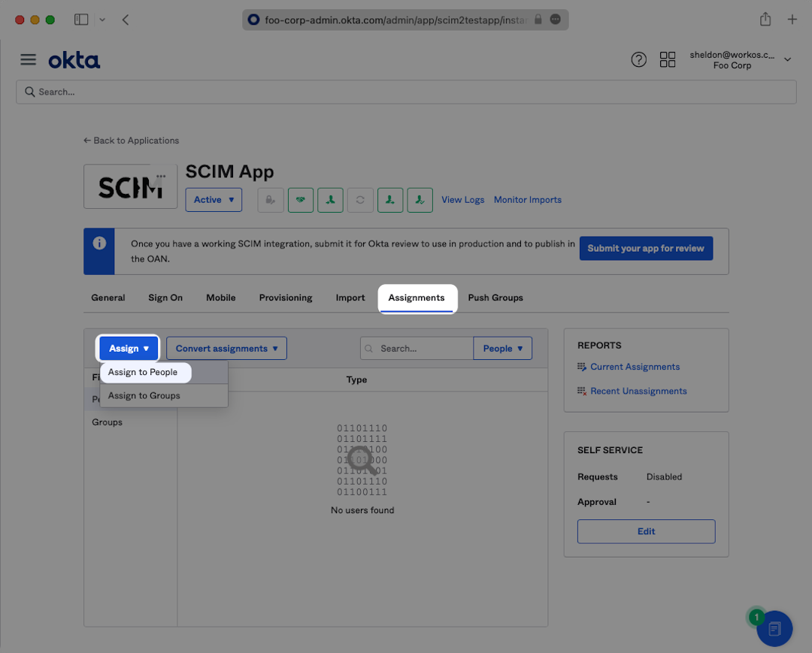Expand the People filter dropdown

click(502, 349)
